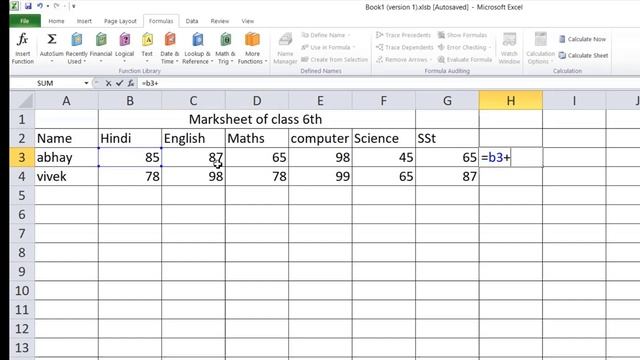Open Calculation Options
This screenshot has height=360, width=640.
coord(540,48)
